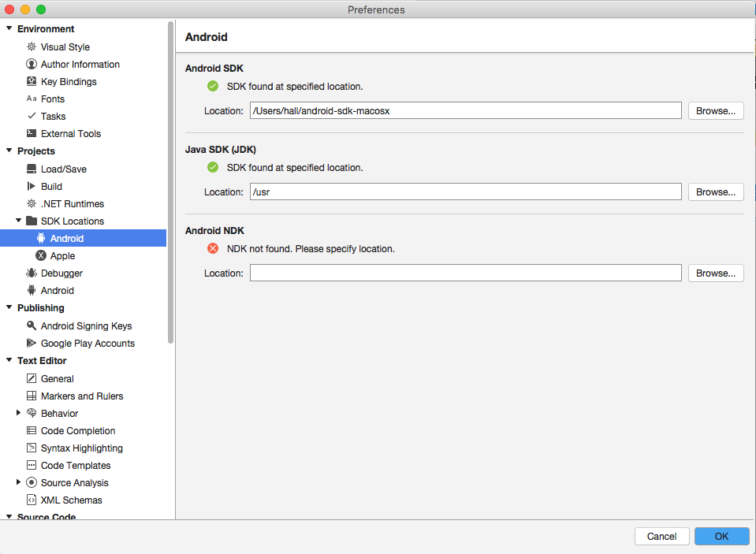
Task: Click the Key Bindings icon
Action: 32,82
